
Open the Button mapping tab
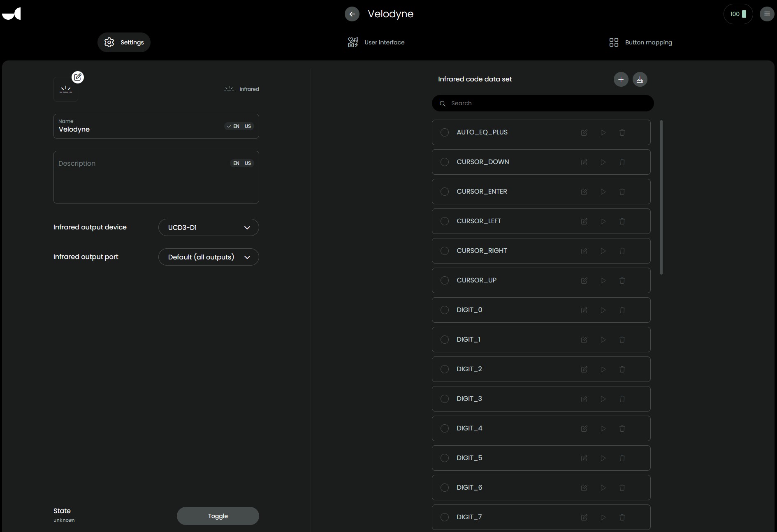coord(640,42)
